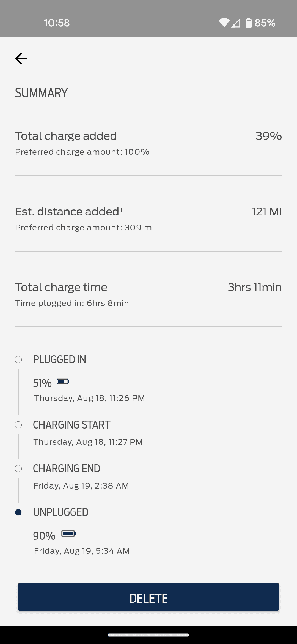This screenshot has width=297, height=644.
Task: Select the filled Unplugged timeline marker
Action: point(18,512)
